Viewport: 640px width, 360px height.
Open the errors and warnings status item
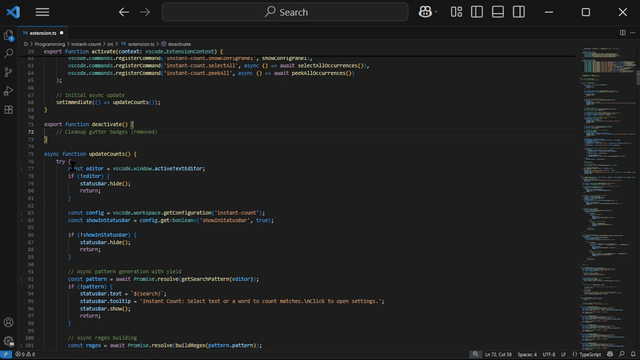25,354
